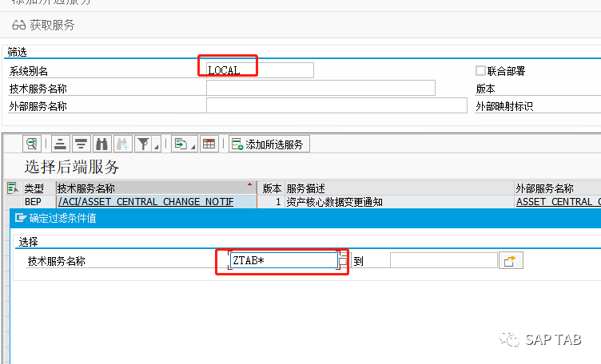The width and height of the screenshot is (601, 364).
Task: Open the details magnifier toolbar icon
Action: [x=32, y=144]
